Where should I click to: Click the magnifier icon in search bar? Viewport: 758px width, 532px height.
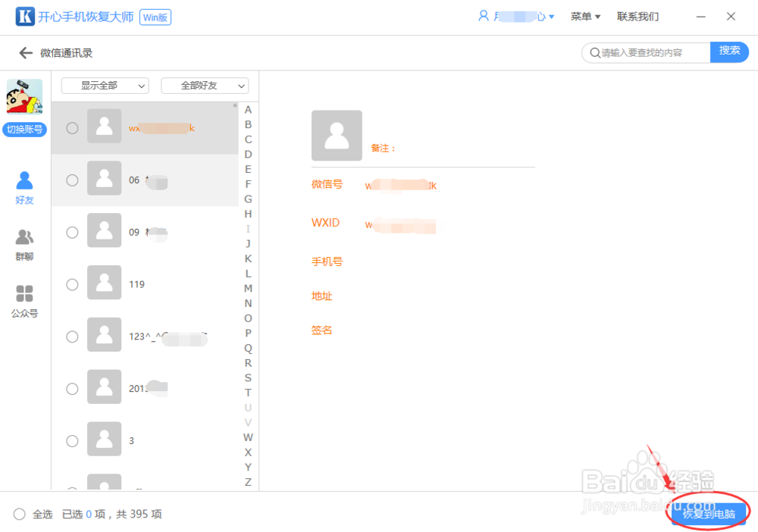click(596, 52)
